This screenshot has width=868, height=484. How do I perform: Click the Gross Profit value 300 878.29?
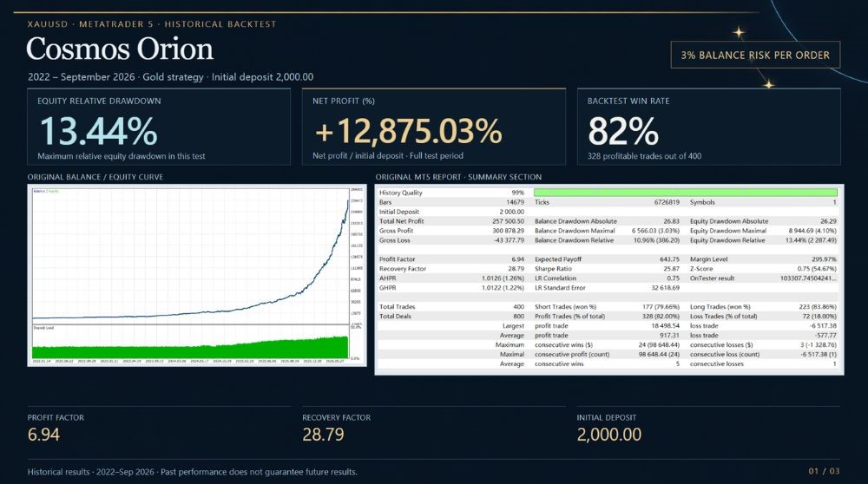coord(508,231)
